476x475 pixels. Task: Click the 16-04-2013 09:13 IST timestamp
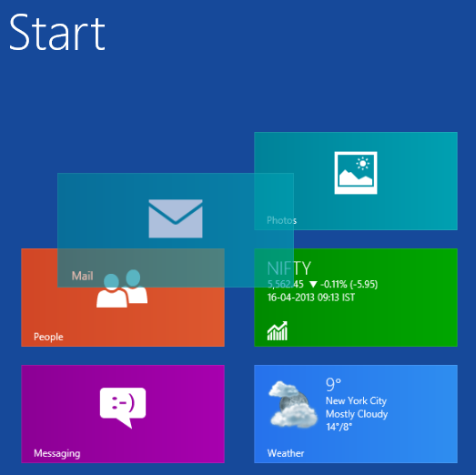tap(311, 298)
